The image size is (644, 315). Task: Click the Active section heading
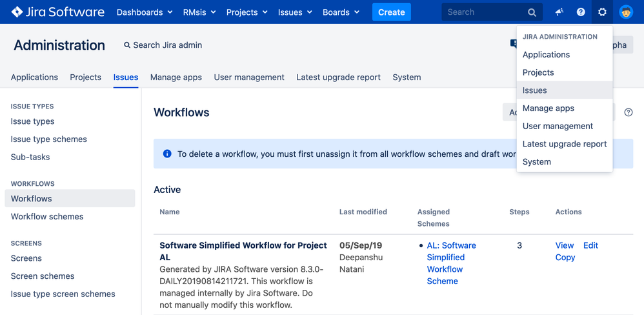click(167, 190)
